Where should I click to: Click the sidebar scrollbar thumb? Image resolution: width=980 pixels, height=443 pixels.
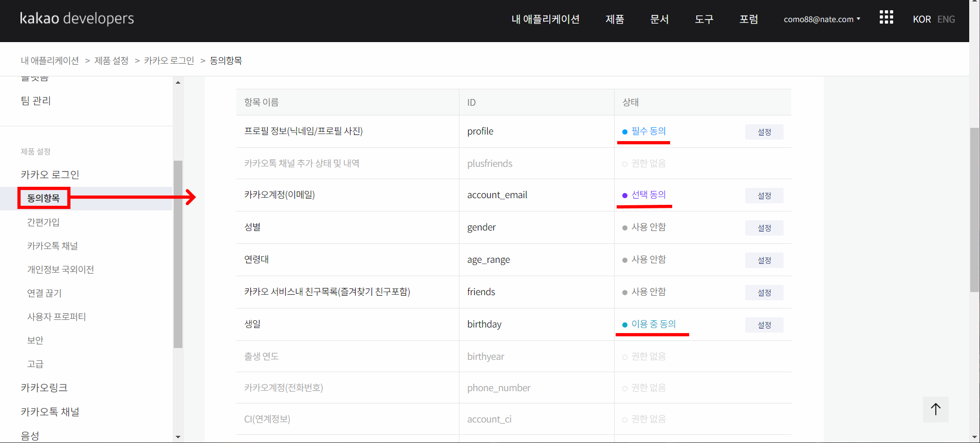(x=178, y=254)
